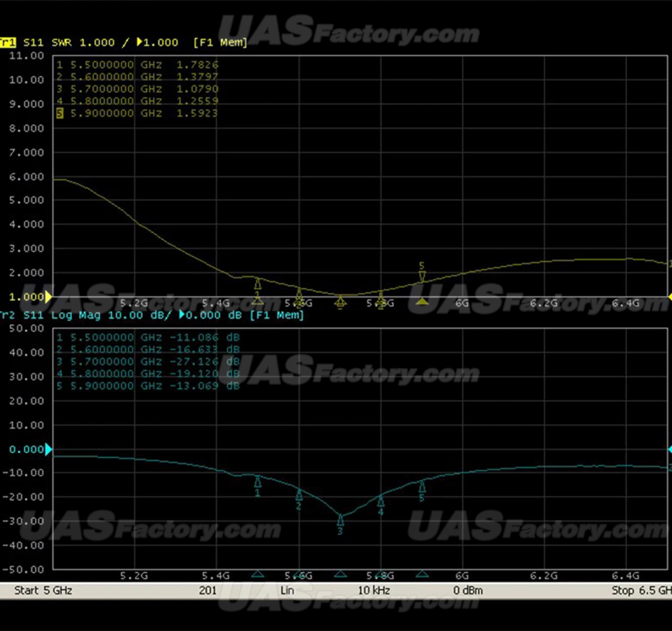This screenshot has width=672, height=631.
Task: Select Log Mag readout '5.6000000 GHz -16.633 dB'
Action: point(148,349)
